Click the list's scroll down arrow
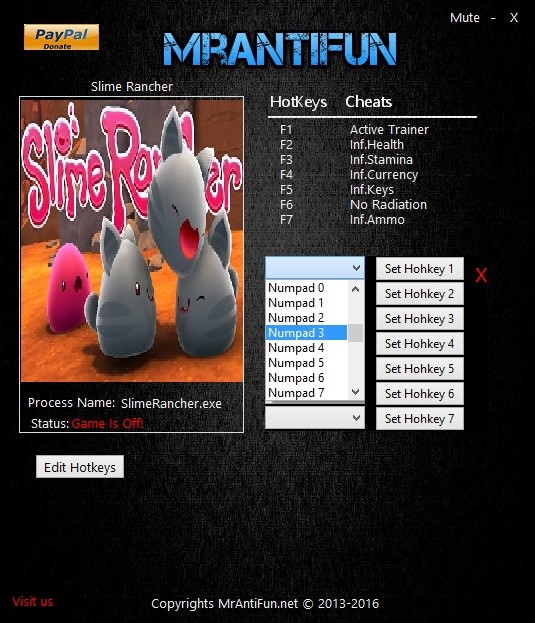Screen dimensions: 535x623 (356, 393)
